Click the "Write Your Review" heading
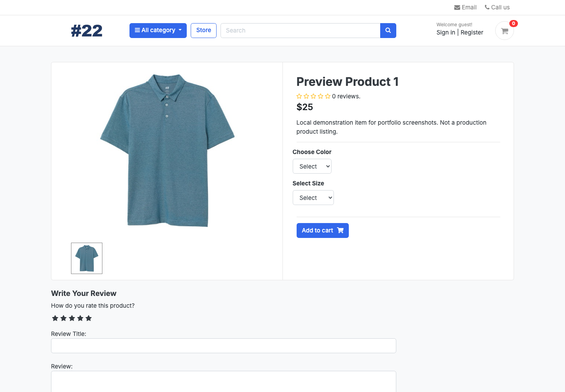This screenshot has height=392, width=565. (x=84, y=294)
